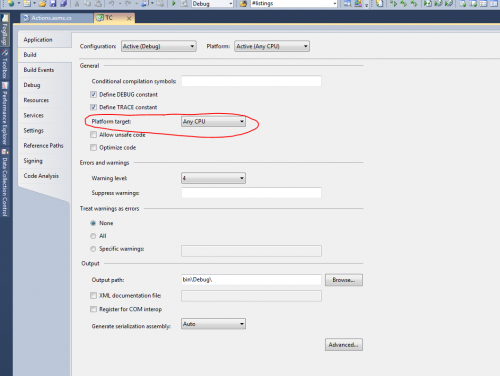This screenshot has width=500, height=376.
Task: Open the Toolbox side panel
Action: (4, 64)
